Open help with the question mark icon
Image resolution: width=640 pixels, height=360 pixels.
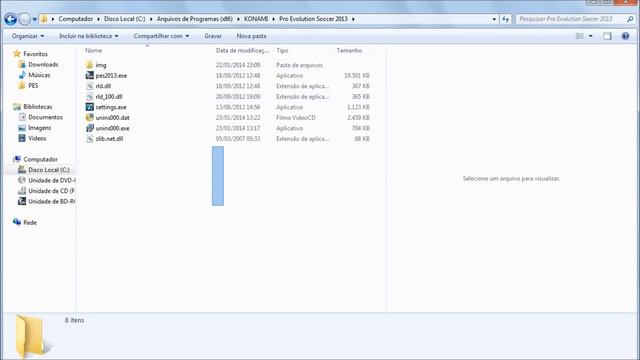pos(625,36)
